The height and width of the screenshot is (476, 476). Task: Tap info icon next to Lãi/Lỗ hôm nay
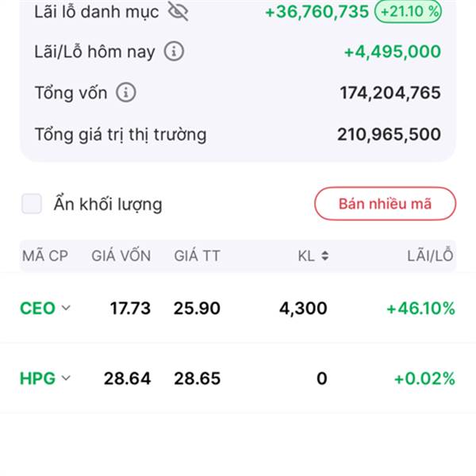[x=174, y=52]
